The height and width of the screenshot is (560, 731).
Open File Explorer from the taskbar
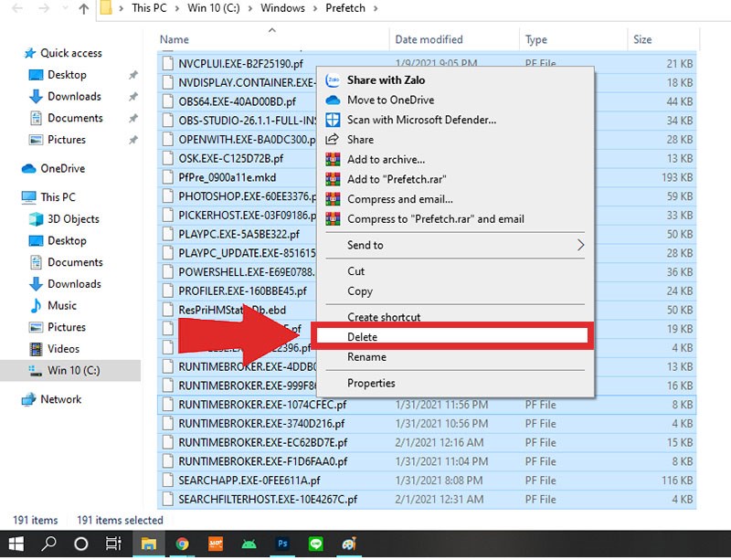point(149,544)
